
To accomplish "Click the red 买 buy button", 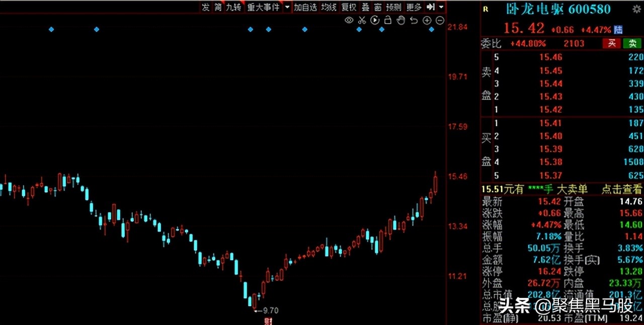I will pyautogui.click(x=612, y=43).
